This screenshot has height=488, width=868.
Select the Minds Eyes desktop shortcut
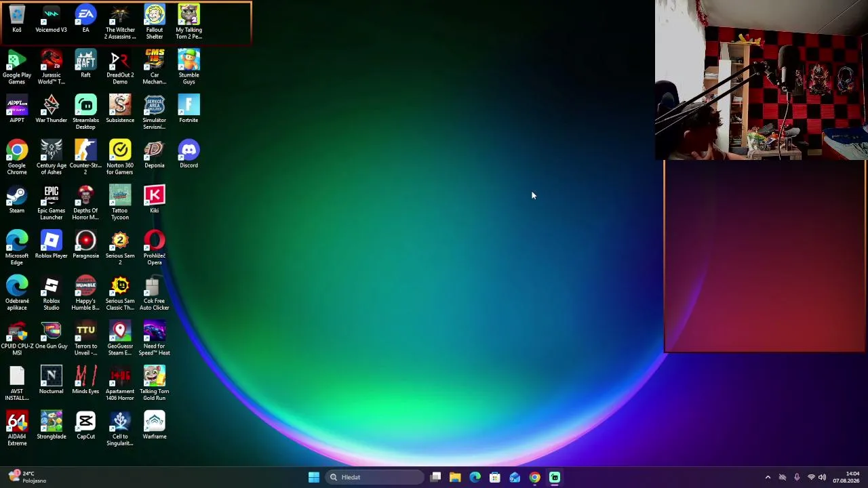[85, 381]
